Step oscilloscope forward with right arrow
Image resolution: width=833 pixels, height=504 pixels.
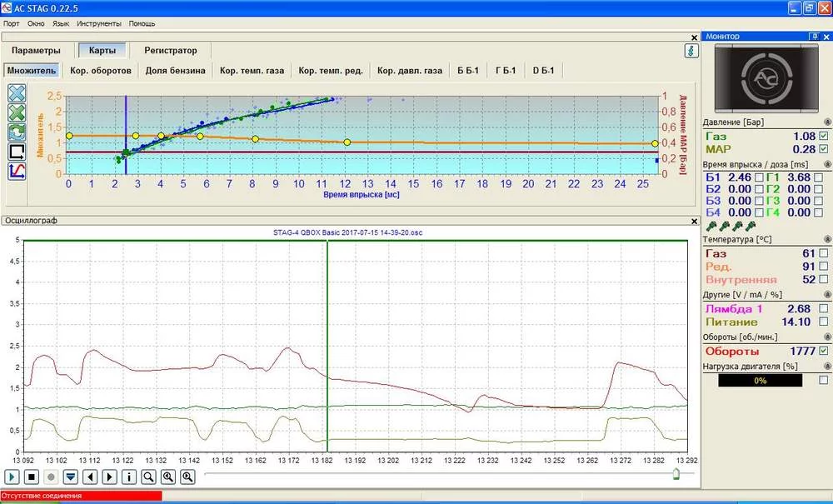point(109,477)
